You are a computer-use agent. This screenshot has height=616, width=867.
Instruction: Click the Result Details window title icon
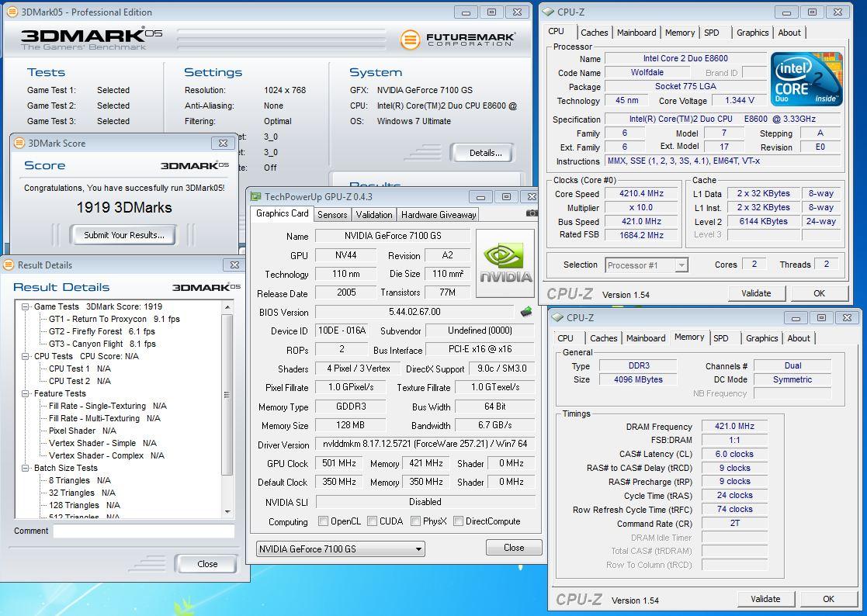click(x=9, y=265)
